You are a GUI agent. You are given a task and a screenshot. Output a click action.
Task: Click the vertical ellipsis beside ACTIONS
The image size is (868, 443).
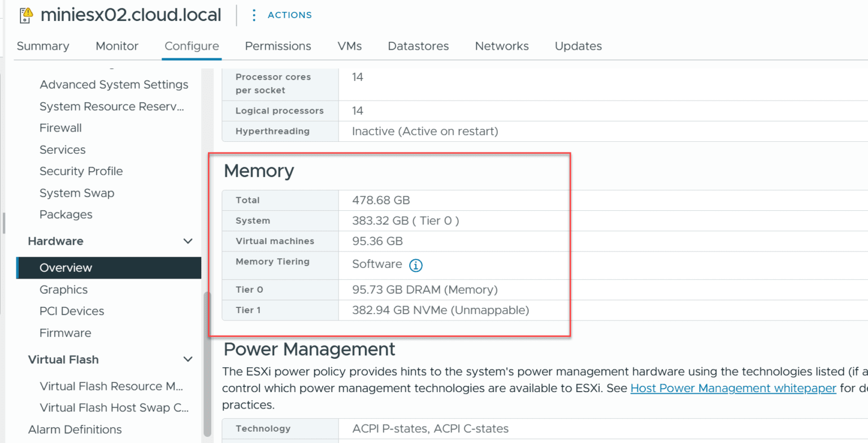click(x=253, y=15)
